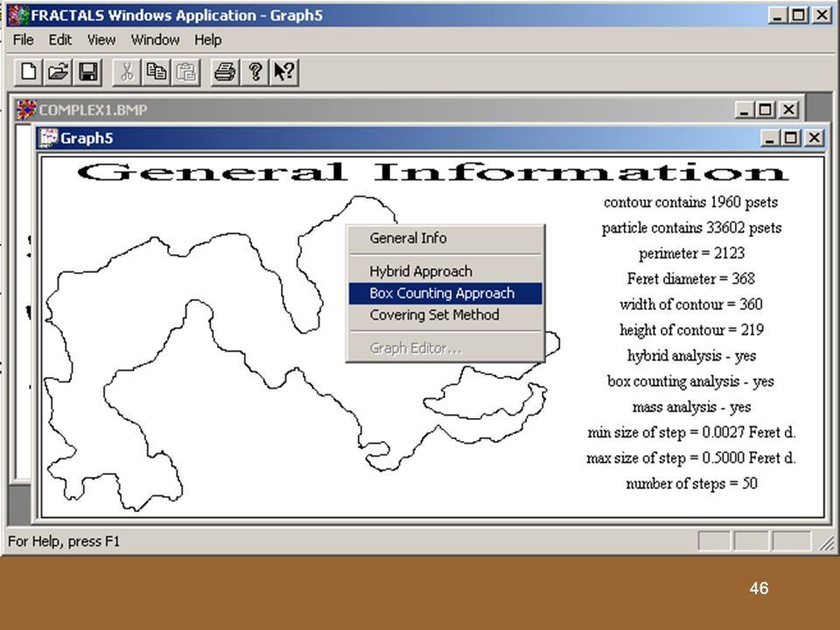Choose General Info in the context menu

pyautogui.click(x=445, y=238)
